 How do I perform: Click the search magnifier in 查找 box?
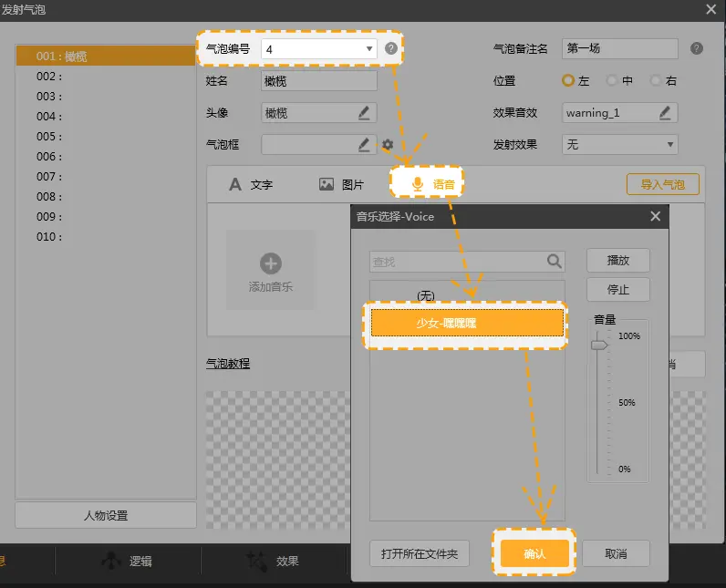(x=555, y=262)
